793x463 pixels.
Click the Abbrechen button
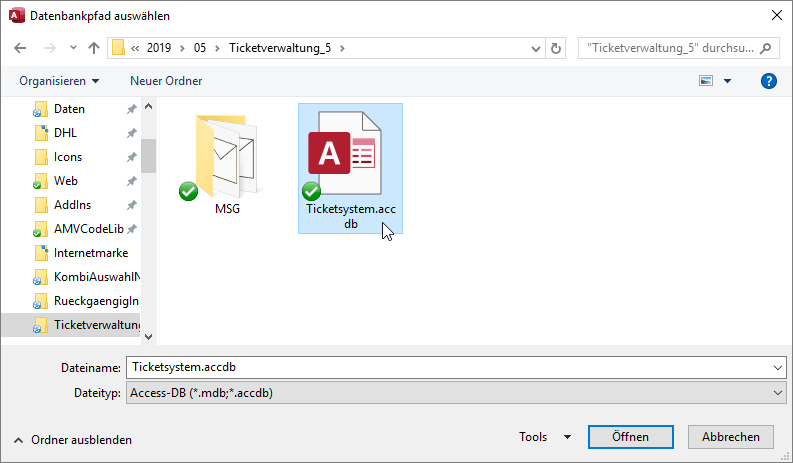tap(731, 437)
